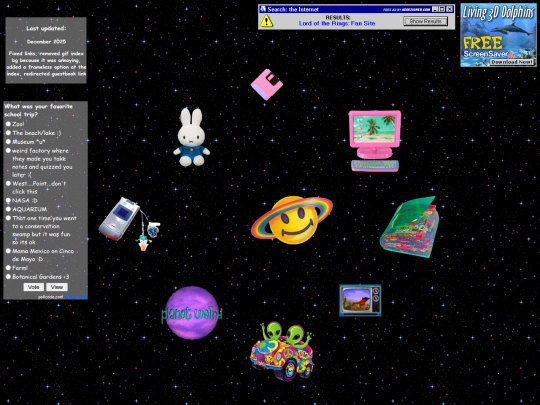Viewport: 540px width, 405px height.
Task: Choose Botanical Gardens poll option
Action: [8, 277]
